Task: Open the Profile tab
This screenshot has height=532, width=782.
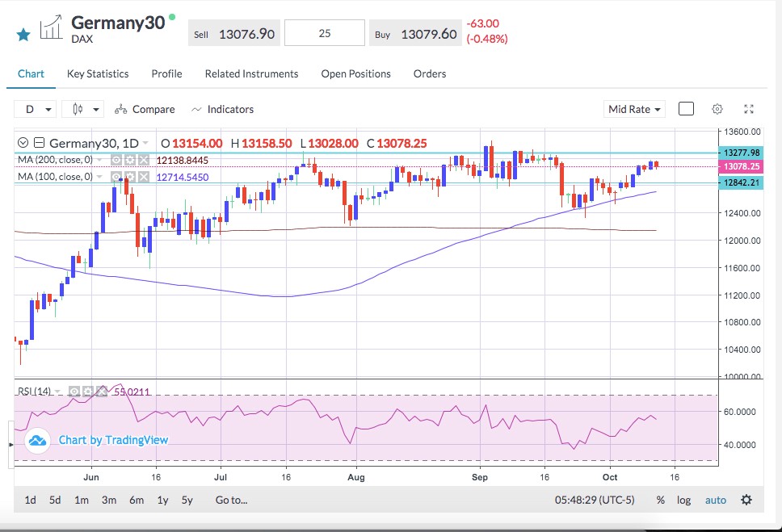Action: coord(166,73)
